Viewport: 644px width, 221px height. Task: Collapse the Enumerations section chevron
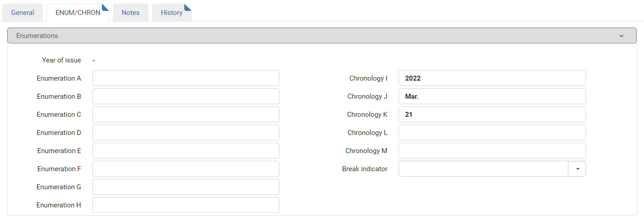621,36
